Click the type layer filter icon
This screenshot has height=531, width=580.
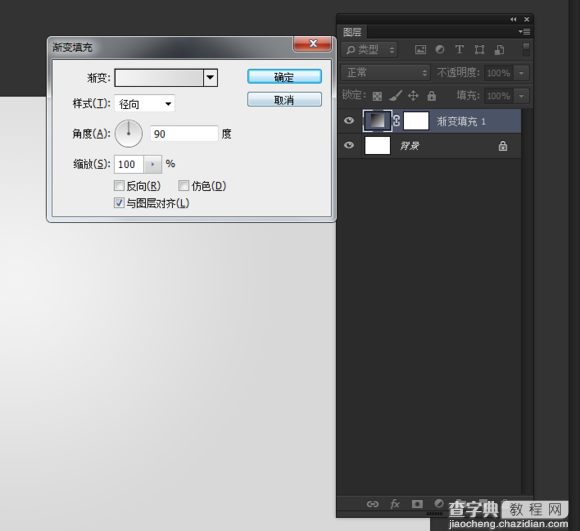pos(459,50)
